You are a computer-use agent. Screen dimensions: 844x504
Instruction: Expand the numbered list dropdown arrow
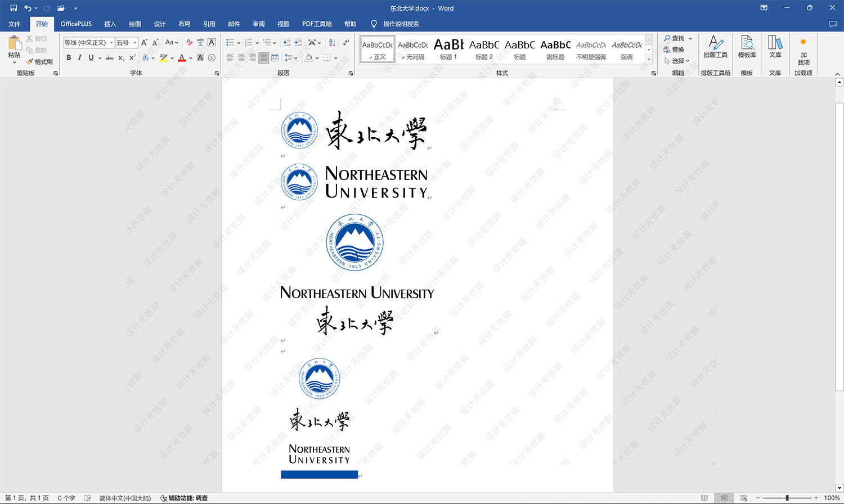(x=257, y=43)
